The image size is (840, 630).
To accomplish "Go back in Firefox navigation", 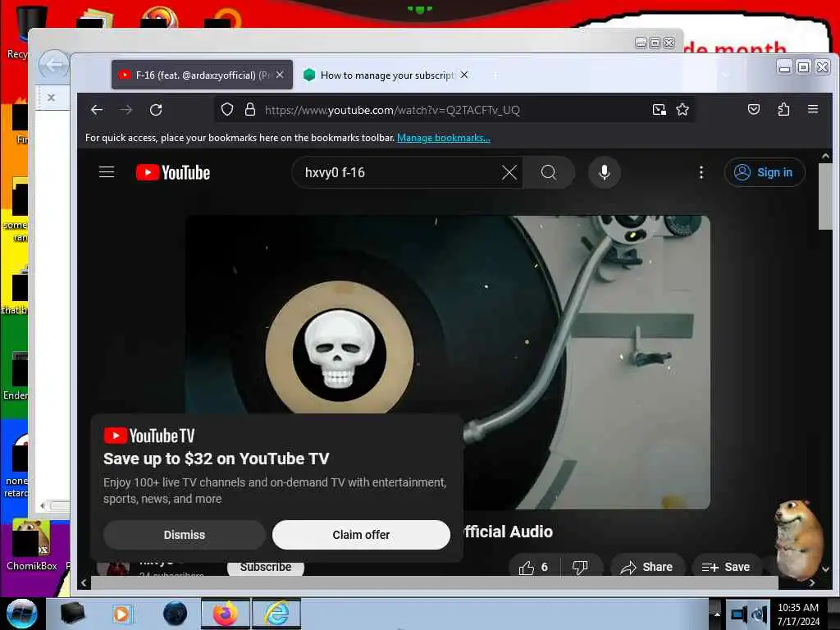I will pos(97,110).
